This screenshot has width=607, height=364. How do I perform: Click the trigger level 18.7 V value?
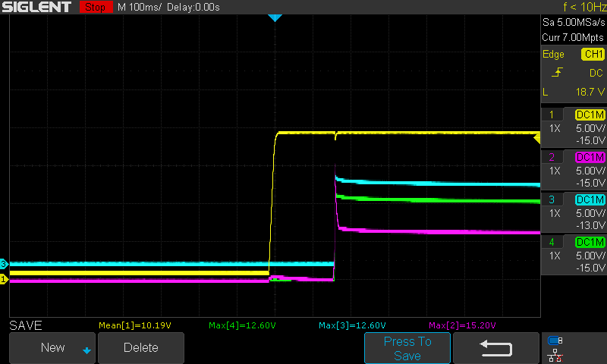pos(590,92)
